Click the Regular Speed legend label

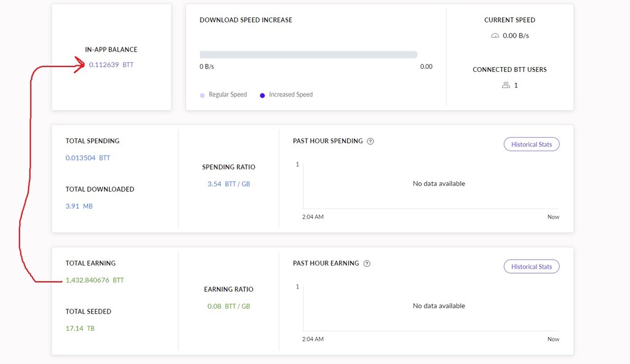228,95
